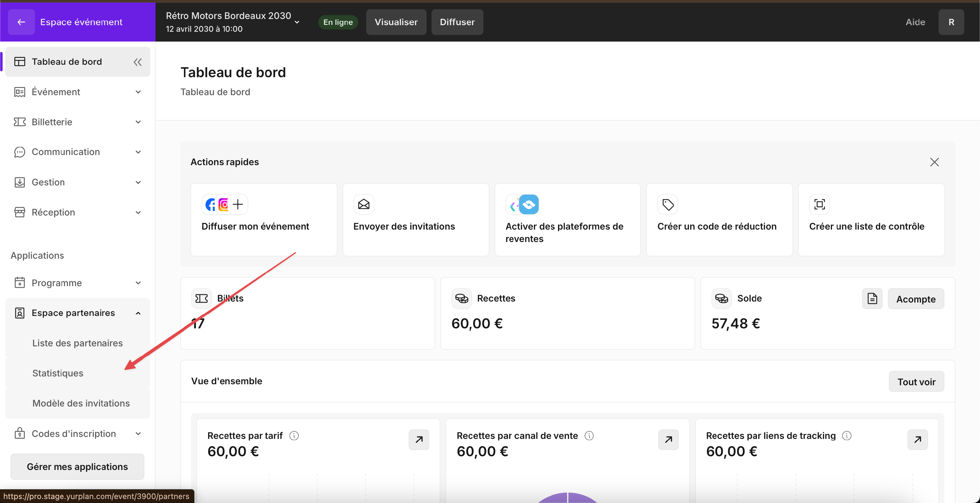Open Liste des partenaires
The height and width of the screenshot is (503, 980).
77,343
